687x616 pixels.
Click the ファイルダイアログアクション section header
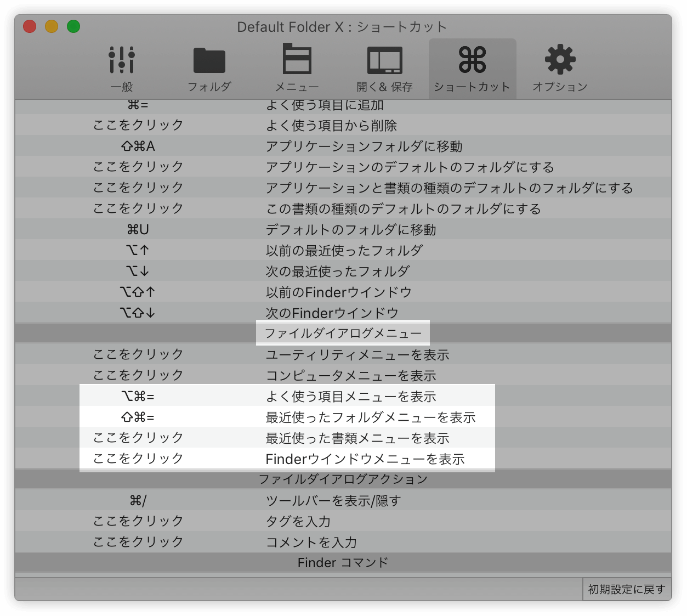(343, 479)
